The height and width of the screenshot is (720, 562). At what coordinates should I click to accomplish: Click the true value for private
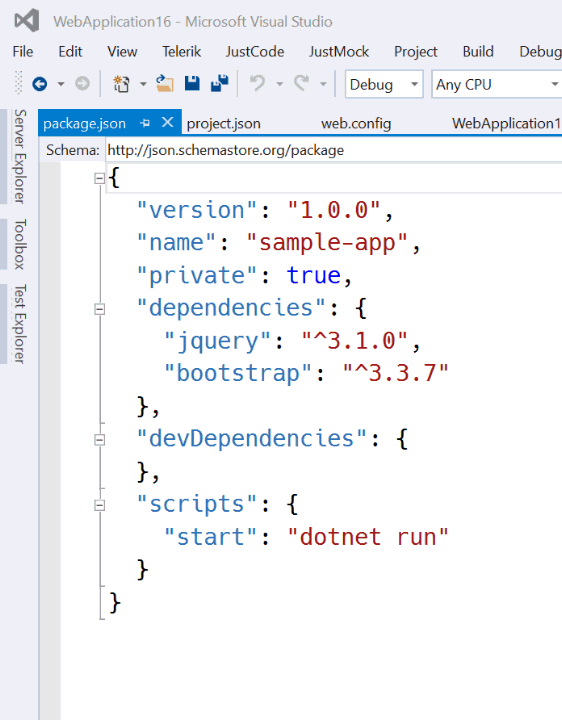314,276
